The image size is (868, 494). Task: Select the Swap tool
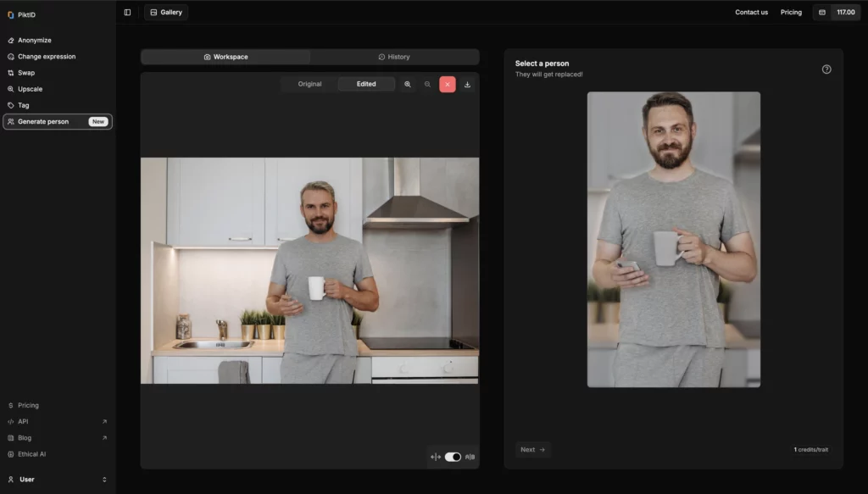click(25, 72)
